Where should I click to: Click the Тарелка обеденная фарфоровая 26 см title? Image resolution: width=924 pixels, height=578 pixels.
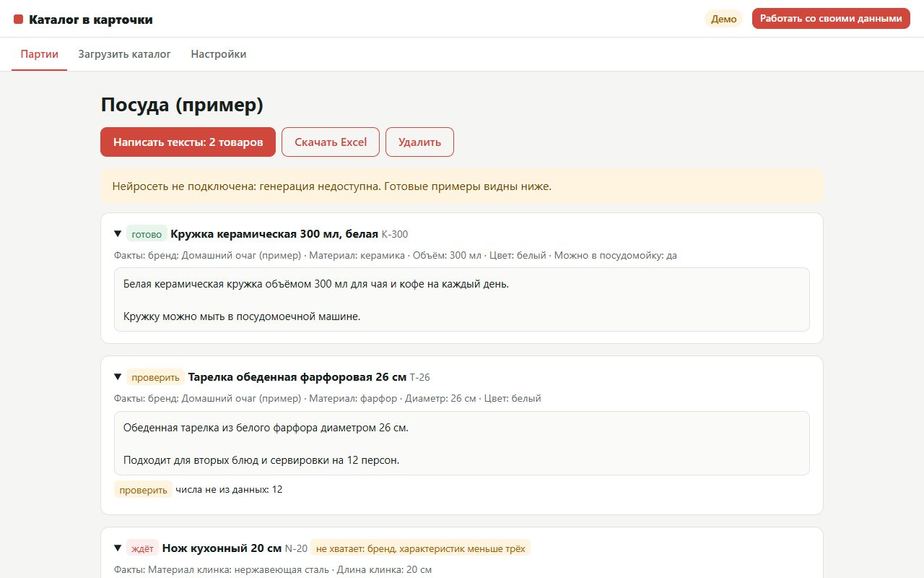pos(297,376)
